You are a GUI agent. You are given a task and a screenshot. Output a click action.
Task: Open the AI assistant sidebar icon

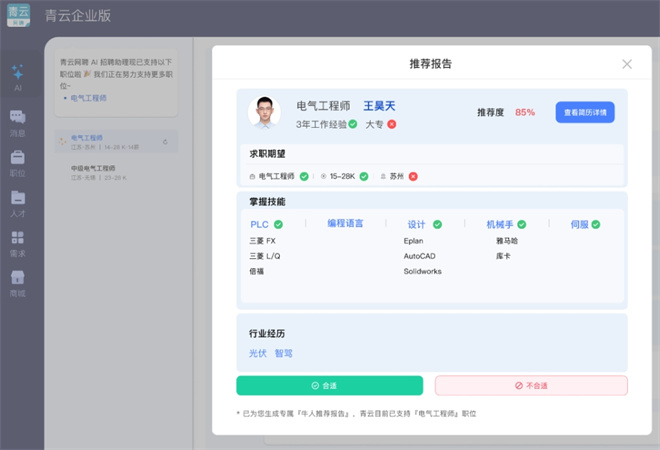pos(17,73)
